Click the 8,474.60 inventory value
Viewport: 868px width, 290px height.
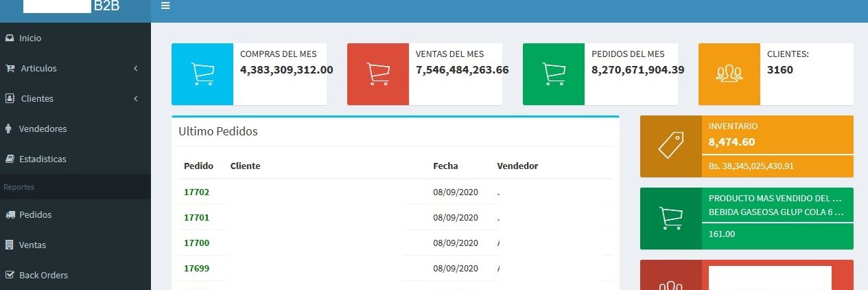point(731,142)
